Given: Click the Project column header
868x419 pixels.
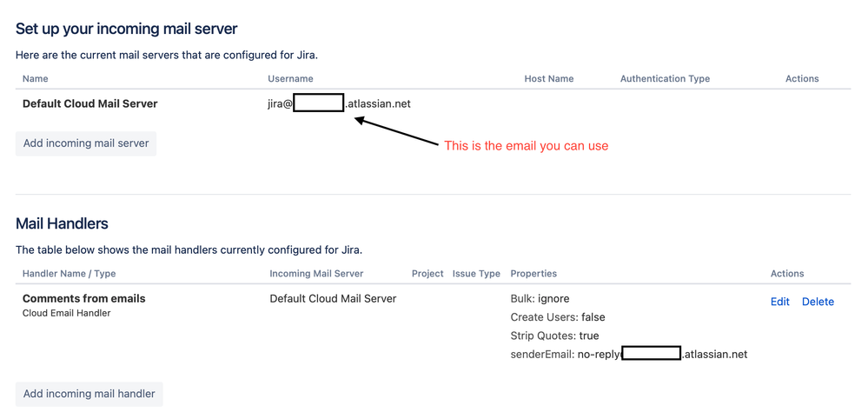Looking at the screenshot, I should click(x=427, y=274).
